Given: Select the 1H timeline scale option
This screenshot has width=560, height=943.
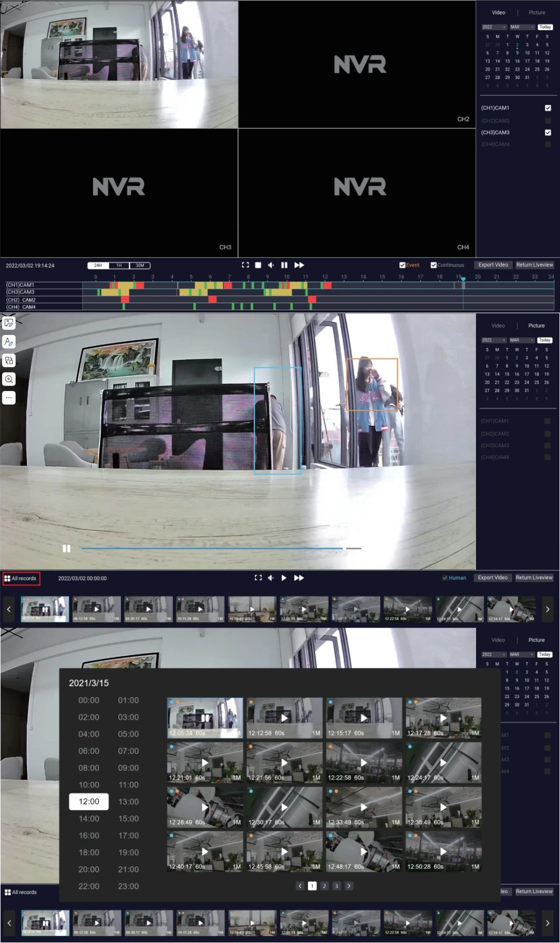Looking at the screenshot, I should [x=119, y=266].
